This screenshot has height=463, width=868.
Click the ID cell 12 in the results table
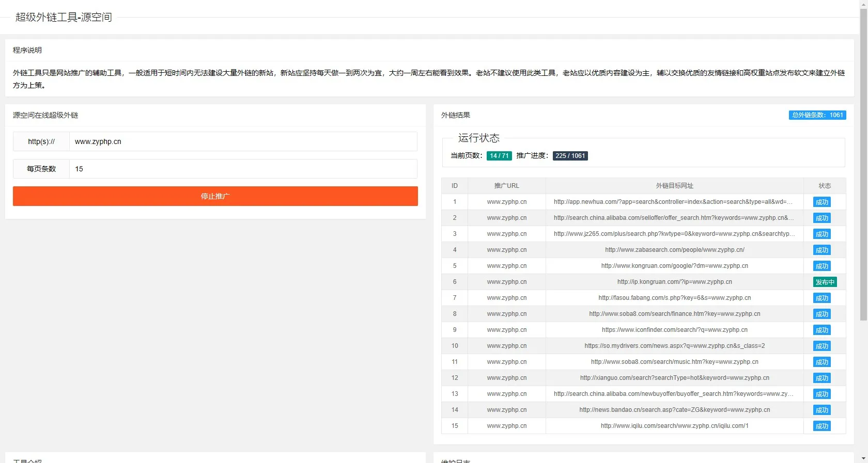tap(455, 378)
